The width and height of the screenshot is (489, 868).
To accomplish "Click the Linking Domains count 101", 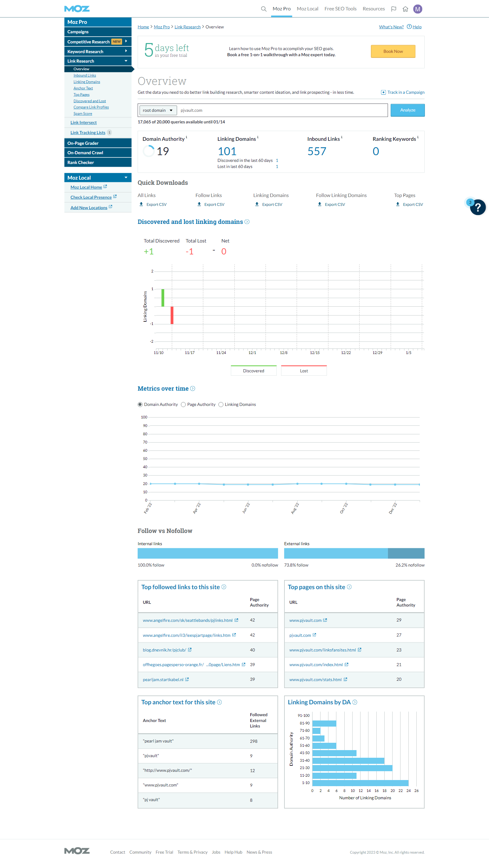I will 227,151.
